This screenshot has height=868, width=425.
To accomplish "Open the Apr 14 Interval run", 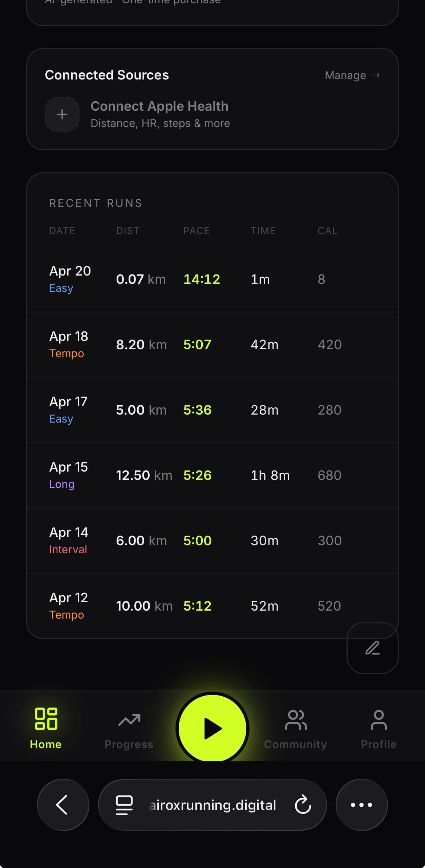I will click(212, 541).
